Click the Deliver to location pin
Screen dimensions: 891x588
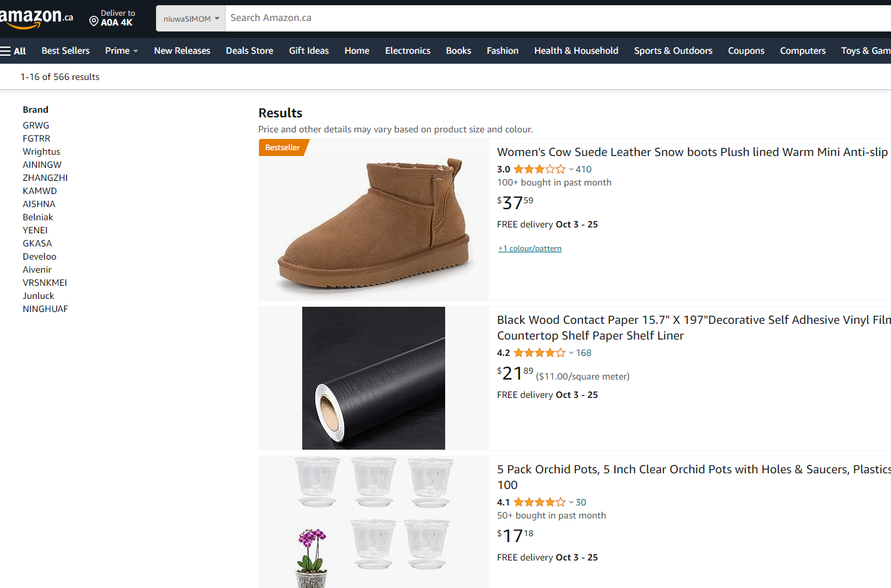[94, 22]
